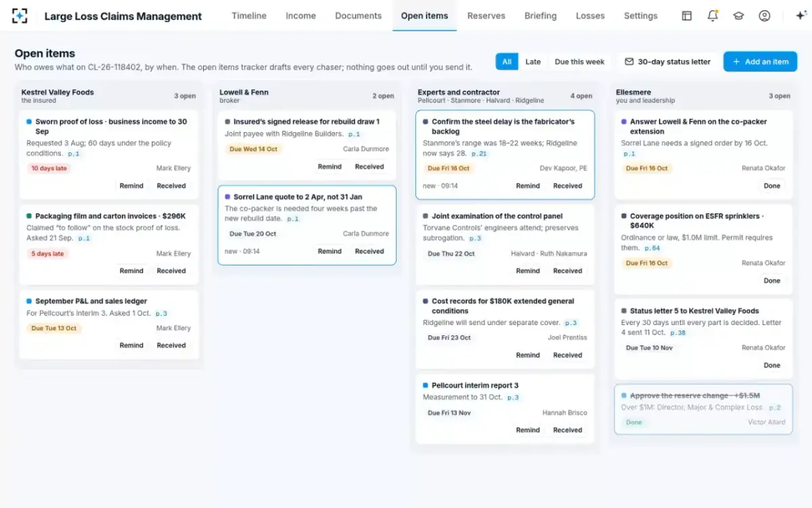Viewport: 812px width, 508px height.
Task: Click the 30-day status letter button
Action: pyautogui.click(x=667, y=62)
